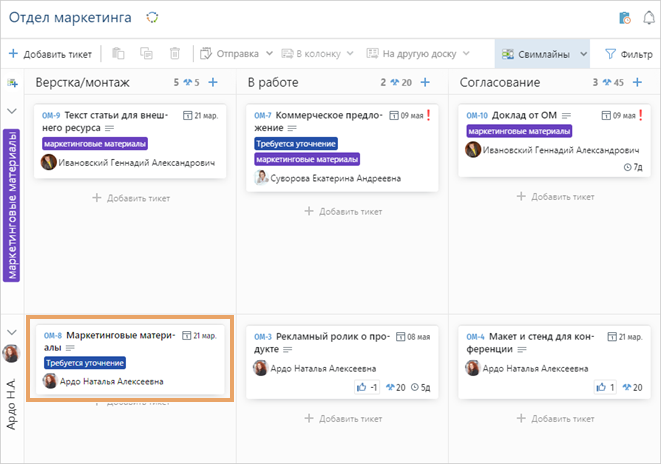Open the board clipboard icon near bell
Viewport: 661px width, 464px height.
coord(625,18)
